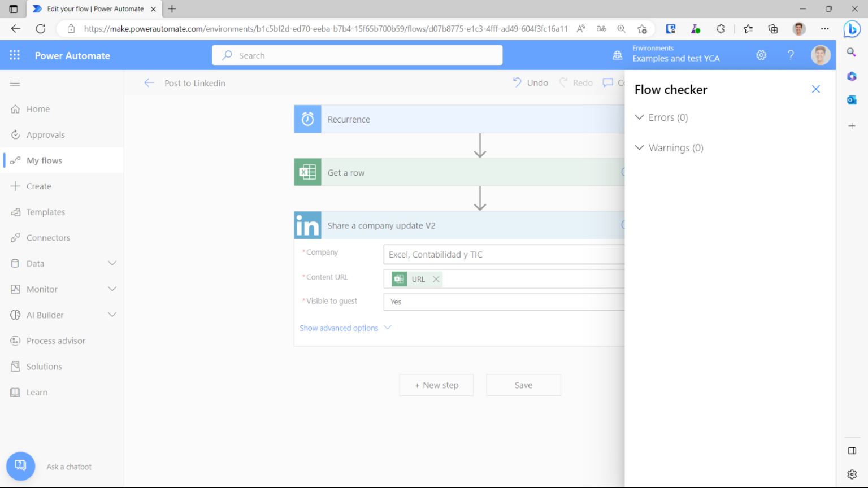
Task: Open the help question mark icon
Action: point(791,55)
